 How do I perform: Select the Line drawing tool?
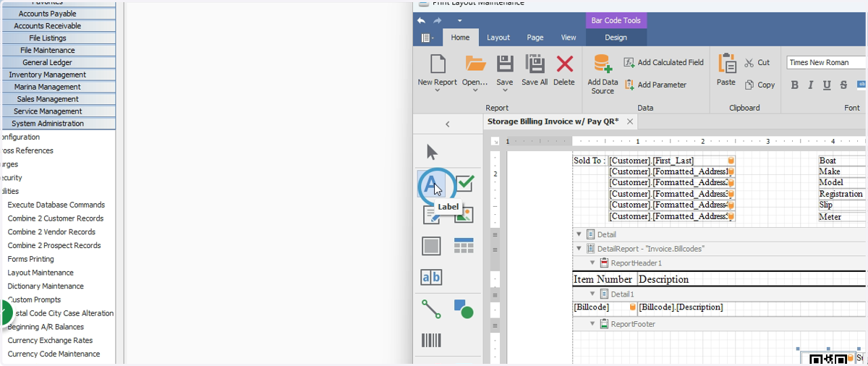coord(432,310)
